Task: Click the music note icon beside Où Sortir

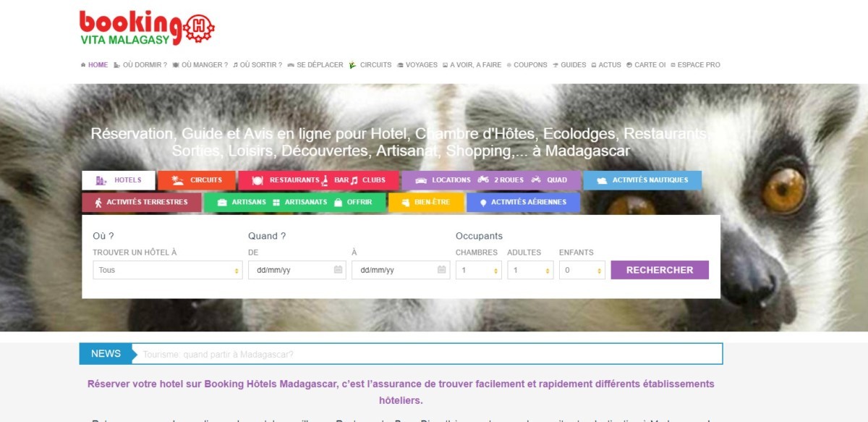Action: [x=235, y=65]
